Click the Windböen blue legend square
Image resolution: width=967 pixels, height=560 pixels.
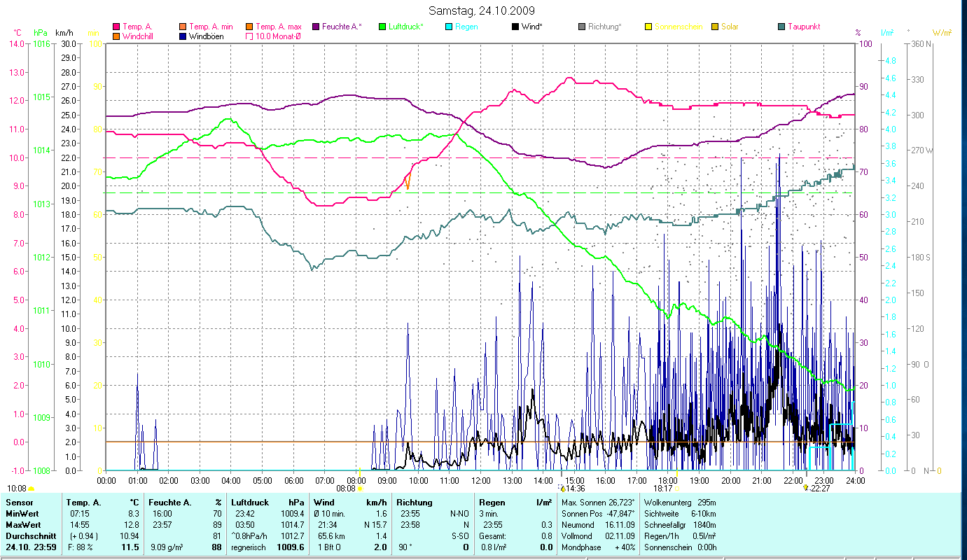pyautogui.click(x=183, y=36)
